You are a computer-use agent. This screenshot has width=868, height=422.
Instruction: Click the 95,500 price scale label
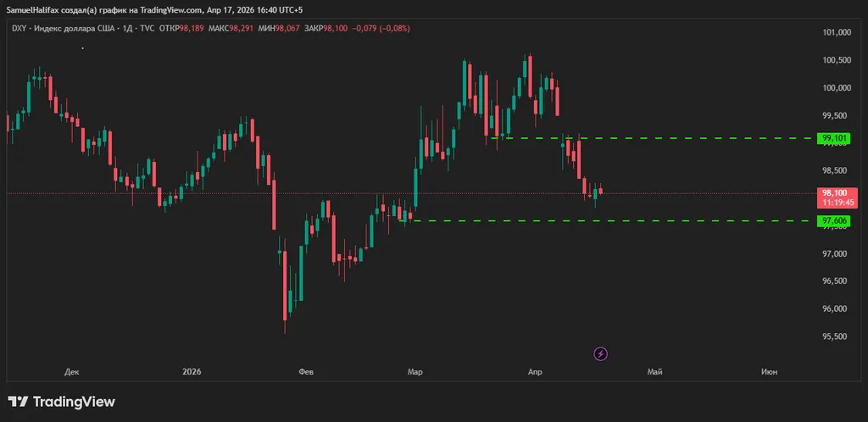pos(834,336)
